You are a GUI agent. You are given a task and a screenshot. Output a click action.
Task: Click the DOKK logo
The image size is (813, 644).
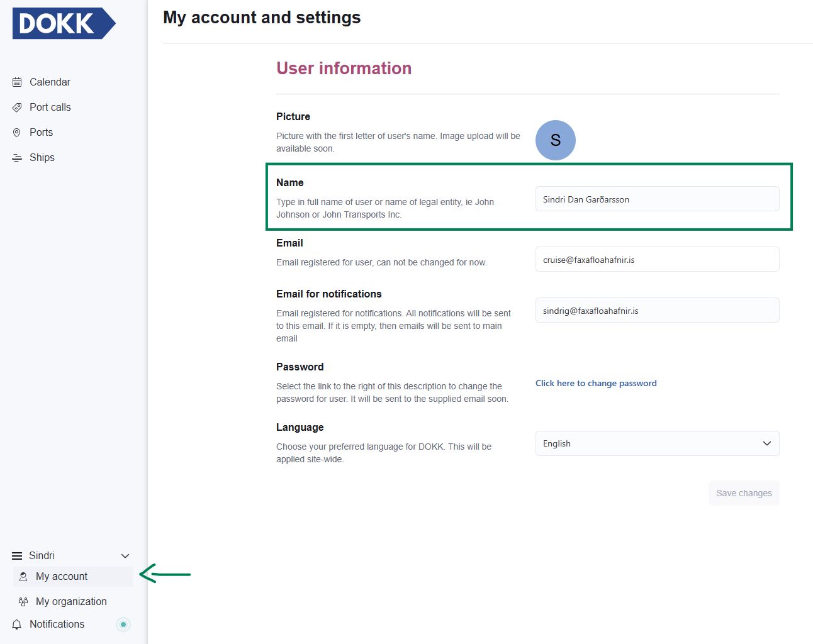click(64, 24)
